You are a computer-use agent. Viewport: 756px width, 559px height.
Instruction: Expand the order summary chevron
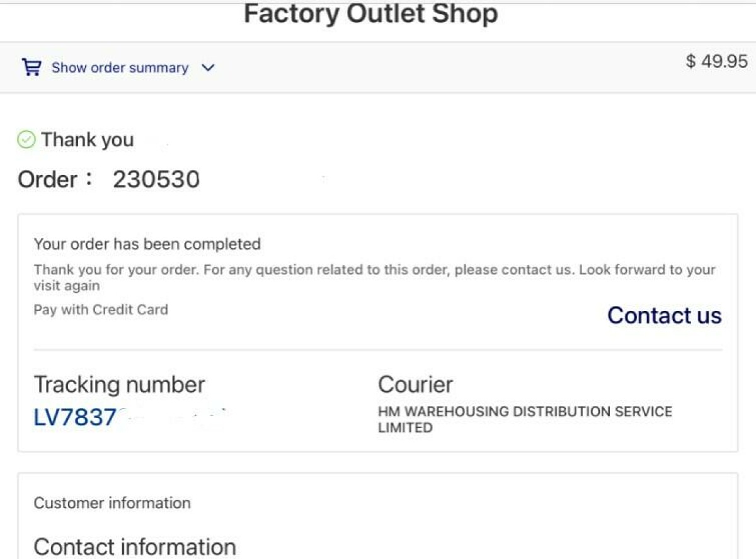click(208, 68)
